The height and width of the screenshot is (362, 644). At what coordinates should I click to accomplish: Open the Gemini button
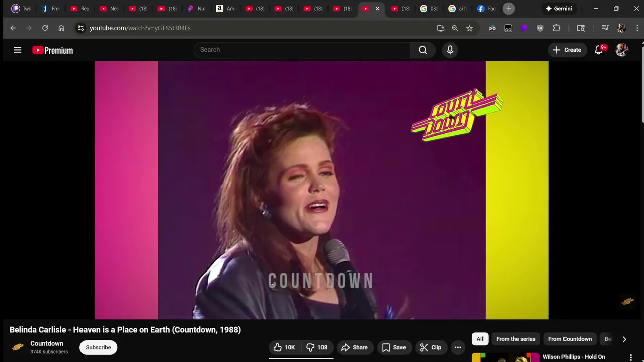click(x=558, y=9)
